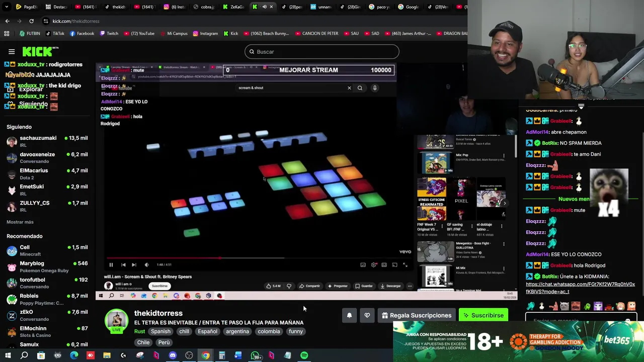Switch to the (6) Instagram browser tab

(x=174, y=7)
